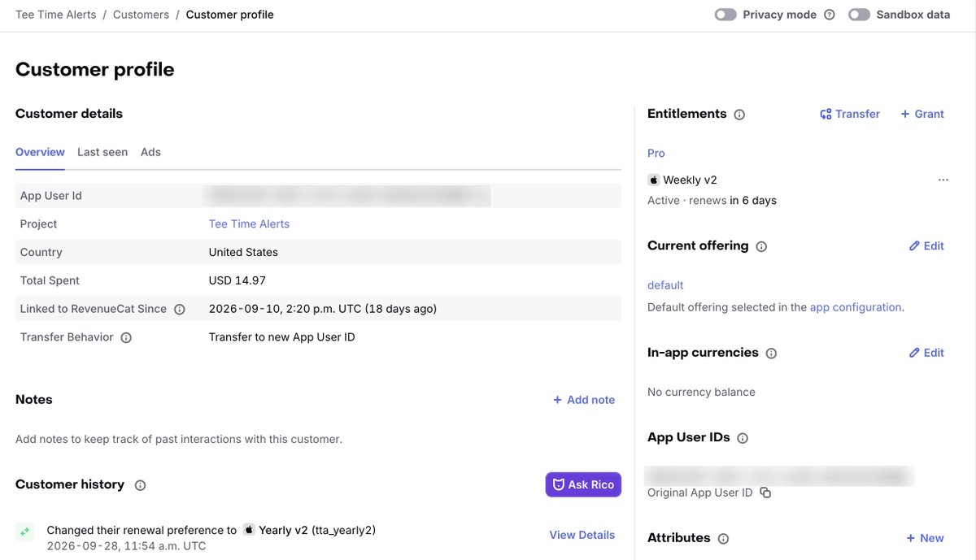Open Ask Rico assistant
The width and height of the screenshot is (976, 560).
coord(583,484)
